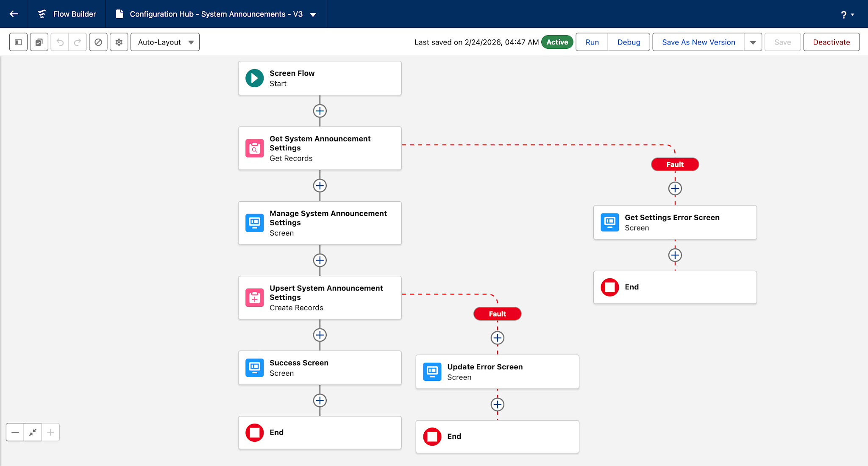Click the Upsert System Announcement Settings Create Records icon
The width and height of the screenshot is (868, 466).
(x=254, y=297)
